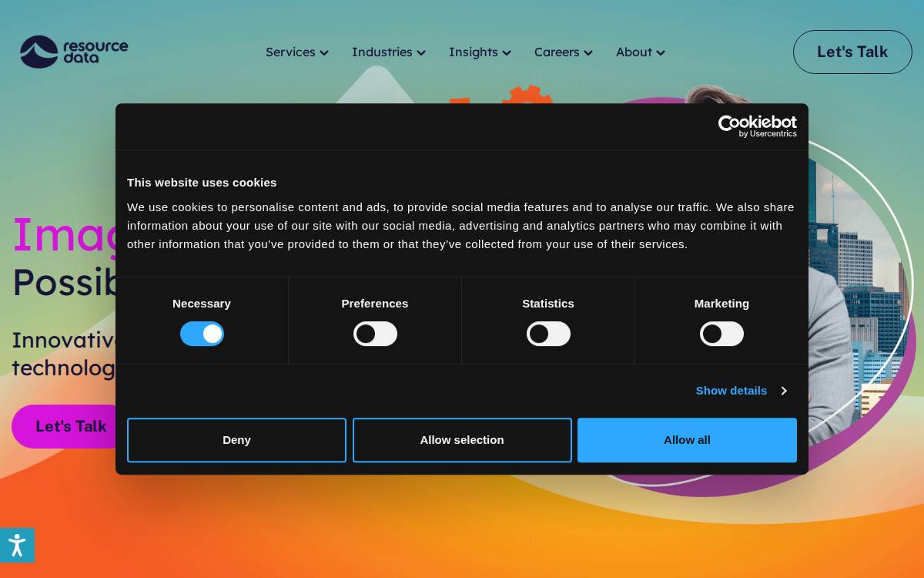Open the Insights nav item
The width and height of the screenshot is (924, 578).
[473, 52]
